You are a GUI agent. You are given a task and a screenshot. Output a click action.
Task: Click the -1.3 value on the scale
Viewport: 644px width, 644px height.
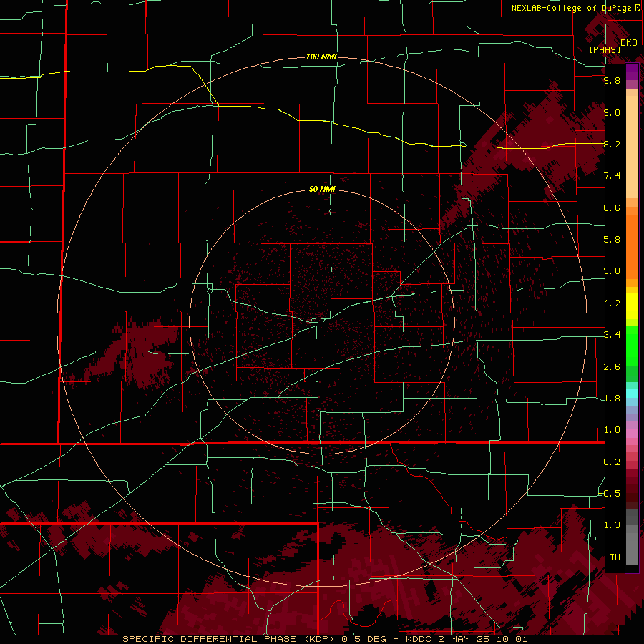609,525
